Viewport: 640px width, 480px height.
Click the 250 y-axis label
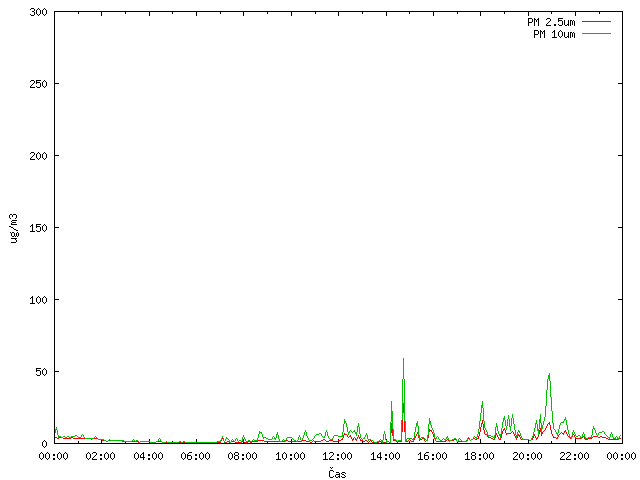38,84
